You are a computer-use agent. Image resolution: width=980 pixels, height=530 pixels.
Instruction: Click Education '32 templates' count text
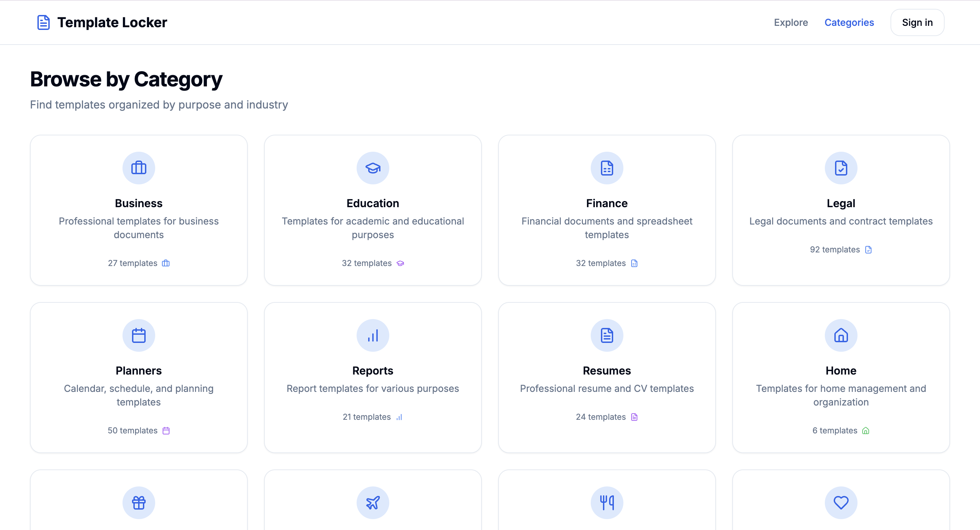click(367, 263)
